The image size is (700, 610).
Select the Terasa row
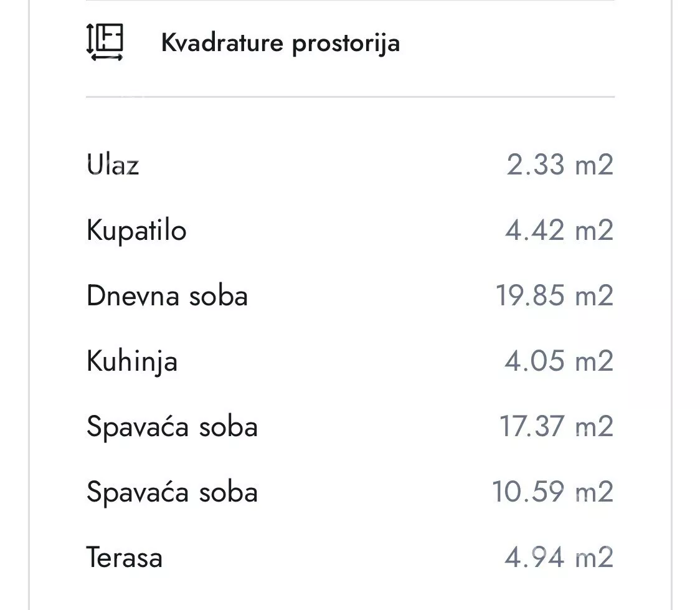pyautogui.click(x=123, y=557)
